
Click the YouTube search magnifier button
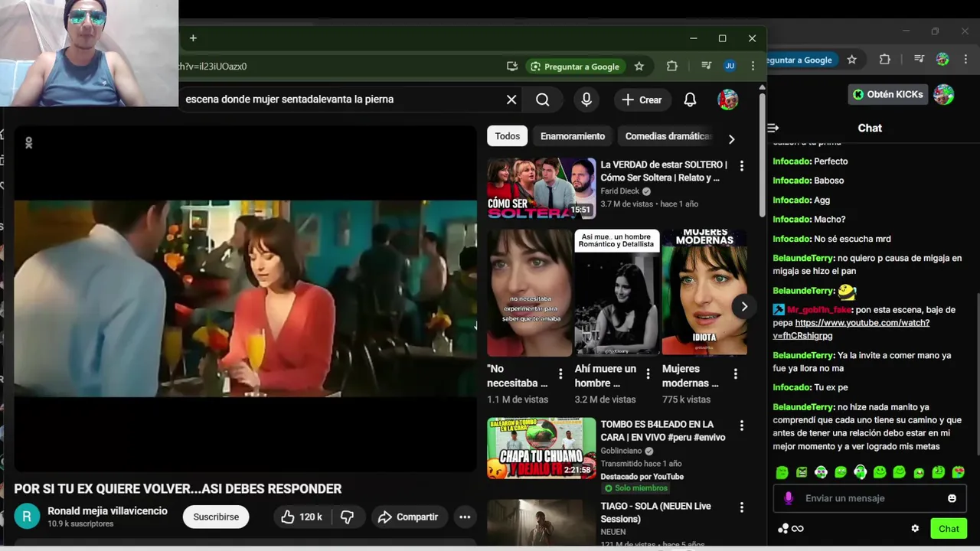[543, 99]
